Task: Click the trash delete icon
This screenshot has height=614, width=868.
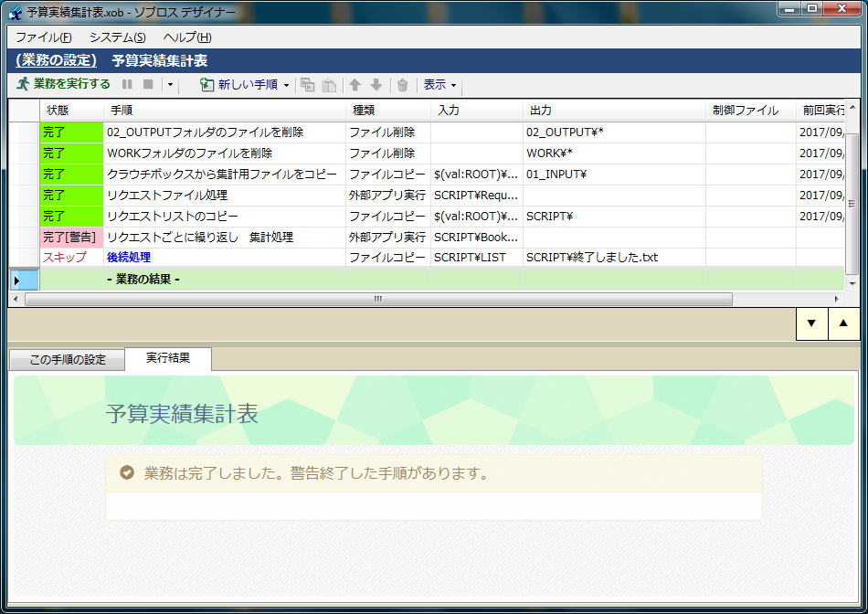Action: (402, 85)
